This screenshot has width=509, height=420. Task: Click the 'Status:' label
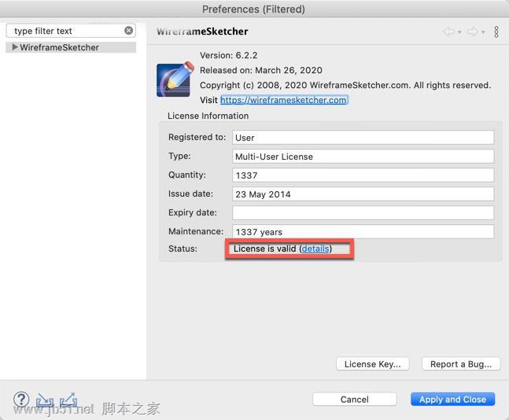coord(183,249)
